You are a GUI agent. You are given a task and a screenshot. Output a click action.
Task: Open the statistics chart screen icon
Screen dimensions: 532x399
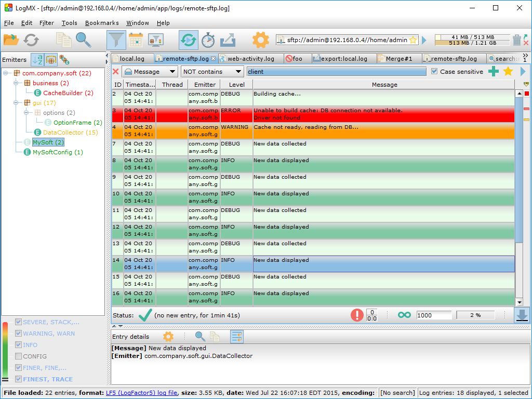[156, 40]
